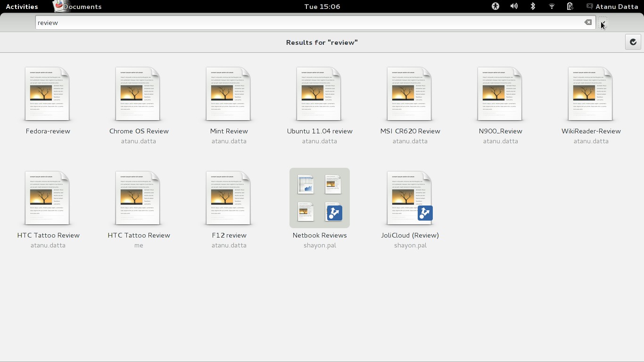Image resolution: width=644 pixels, height=362 pixels.
Task: Click the chat status icon beside Atanu Datta
Action: 589,6
